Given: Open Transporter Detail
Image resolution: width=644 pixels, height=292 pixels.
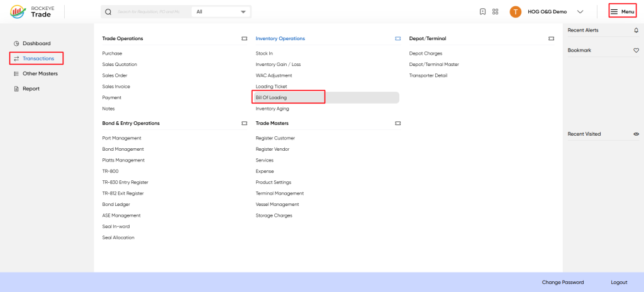Looking at the screenshot, I should point(428,75).
